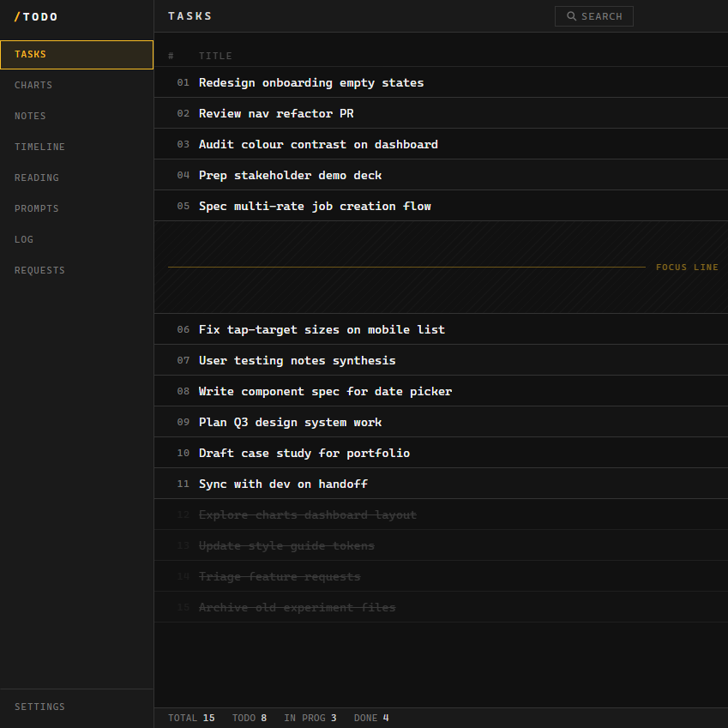
Task: Click the TODO 8 status count
Action: click(x=250, y=719)
